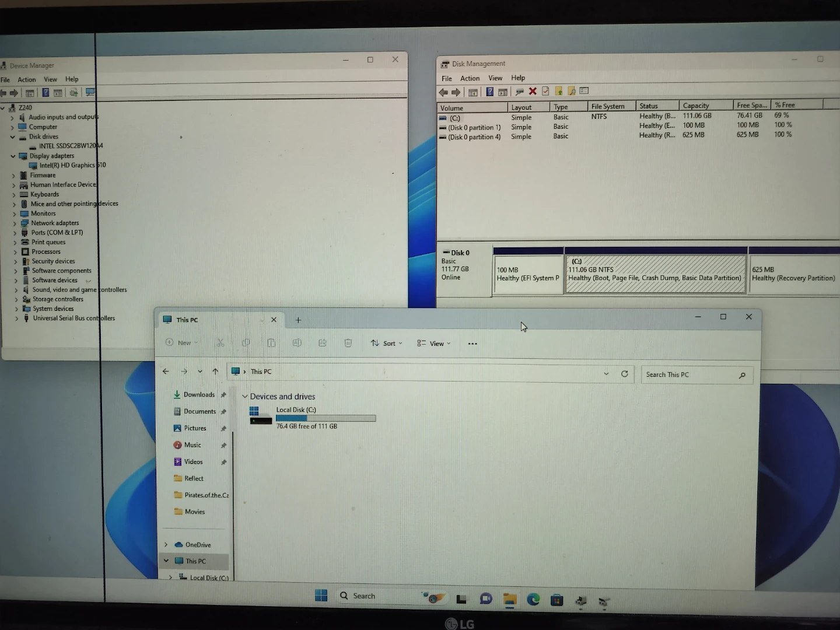840x630 pixels.
Task: Click Help question-mark icon in Disk Management
Action: coord(489,92)
